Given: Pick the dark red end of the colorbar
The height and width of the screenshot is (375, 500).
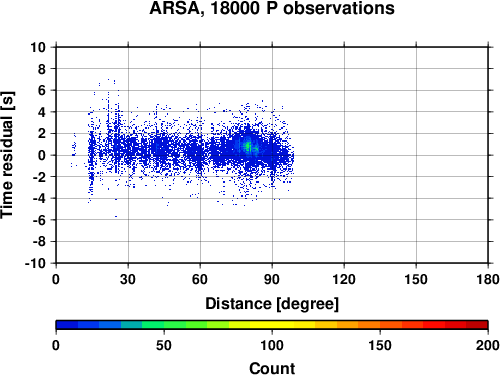Looking at the screenshot, I should tap(477, 325).
